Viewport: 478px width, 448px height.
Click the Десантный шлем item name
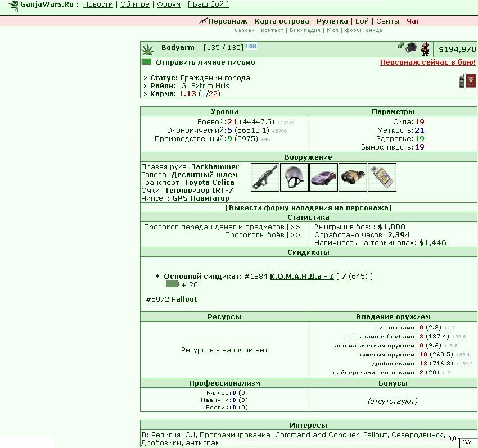pos(204,175)
